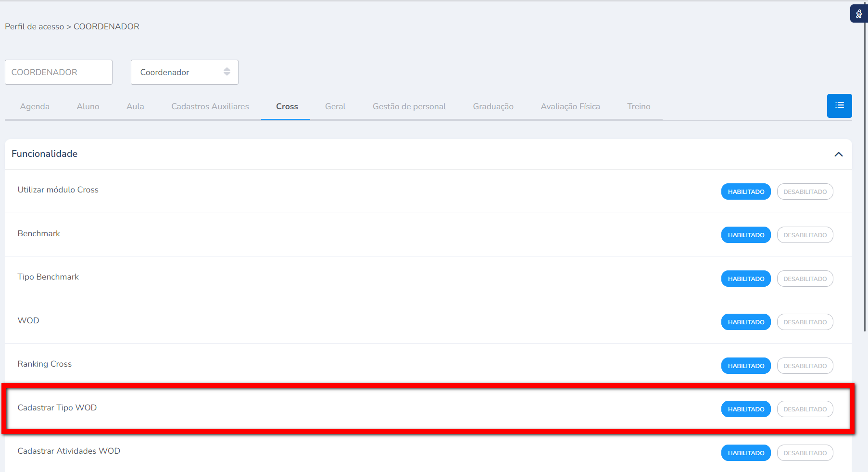This screenshot has height=472, width=868.
Task: Click the accessibility icon in top corner
Action: (858, 13)
